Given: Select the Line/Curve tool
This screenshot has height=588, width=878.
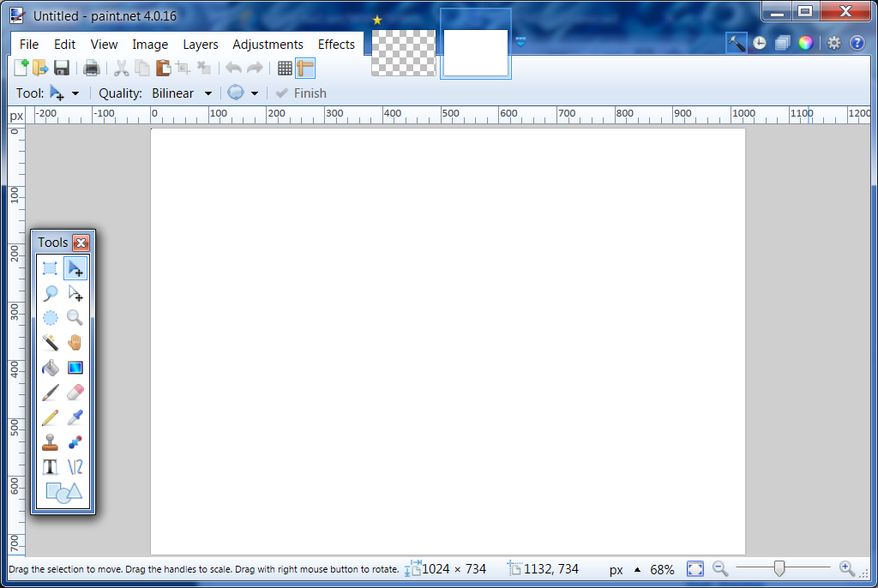Looking at the screenshot, I should point(75,466).
